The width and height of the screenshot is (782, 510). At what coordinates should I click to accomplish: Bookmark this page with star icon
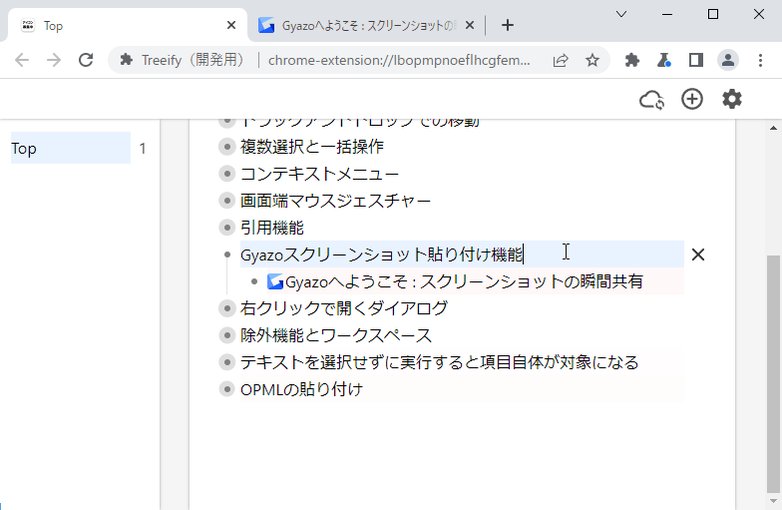592,60
